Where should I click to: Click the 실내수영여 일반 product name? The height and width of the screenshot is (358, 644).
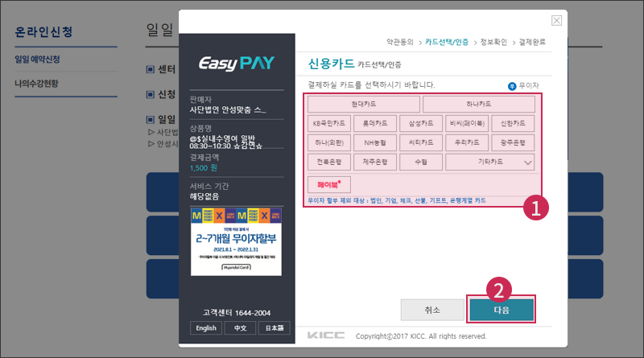click(x=225, y=142)
